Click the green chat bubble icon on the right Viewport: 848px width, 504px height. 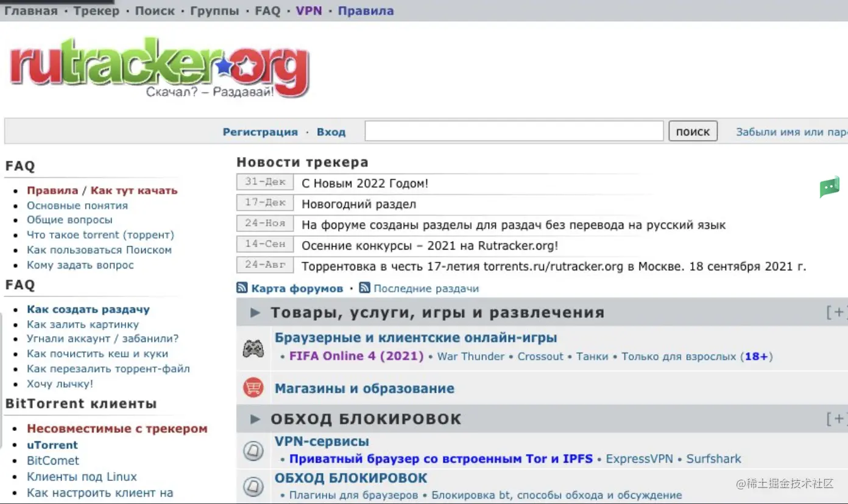tap(829, 187)
